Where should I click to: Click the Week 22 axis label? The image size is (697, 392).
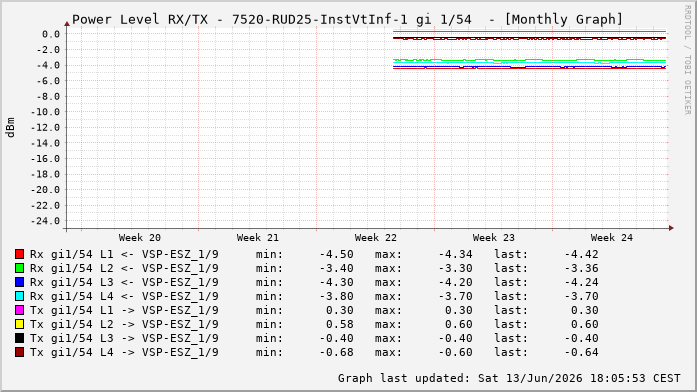(376, 238)
